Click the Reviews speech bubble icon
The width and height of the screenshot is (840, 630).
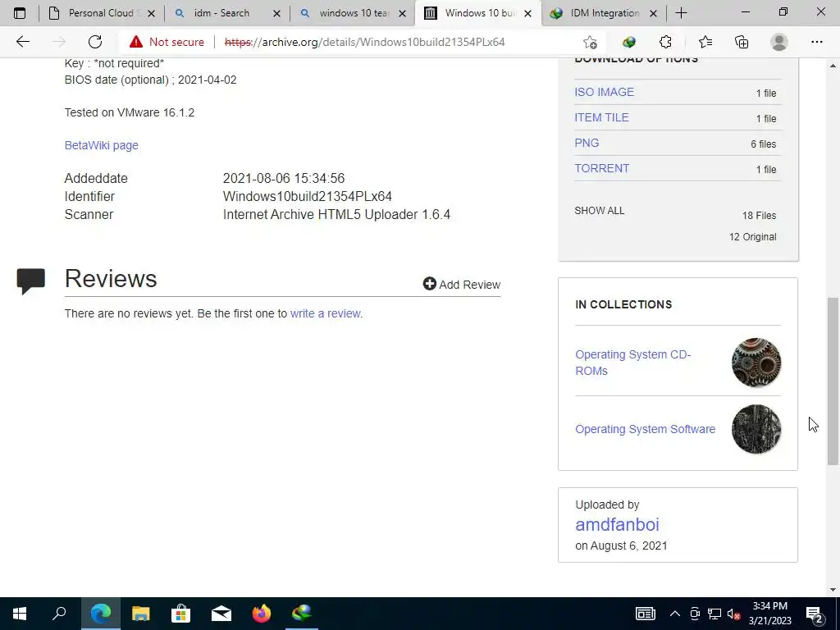click(x=30, y=281)
